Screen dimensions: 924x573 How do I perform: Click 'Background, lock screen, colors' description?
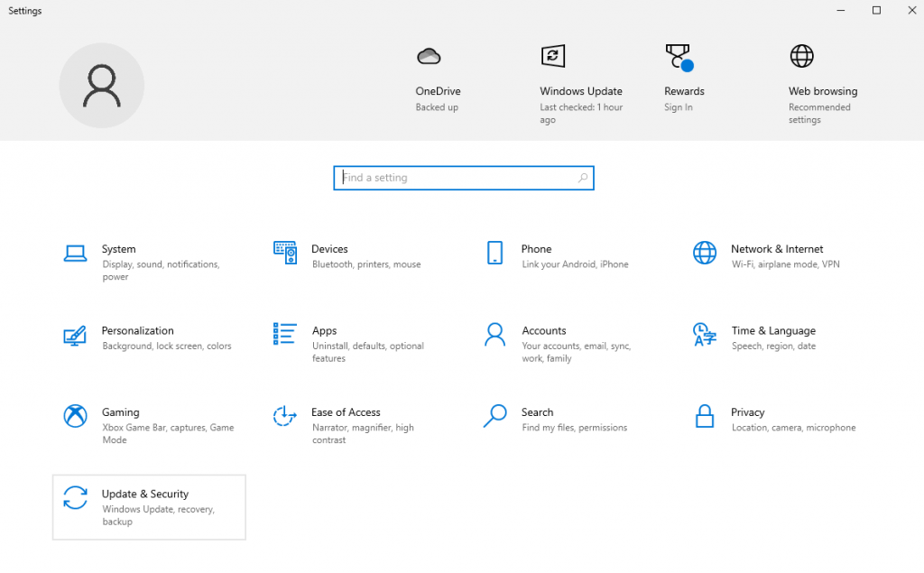tap(167, 346)
